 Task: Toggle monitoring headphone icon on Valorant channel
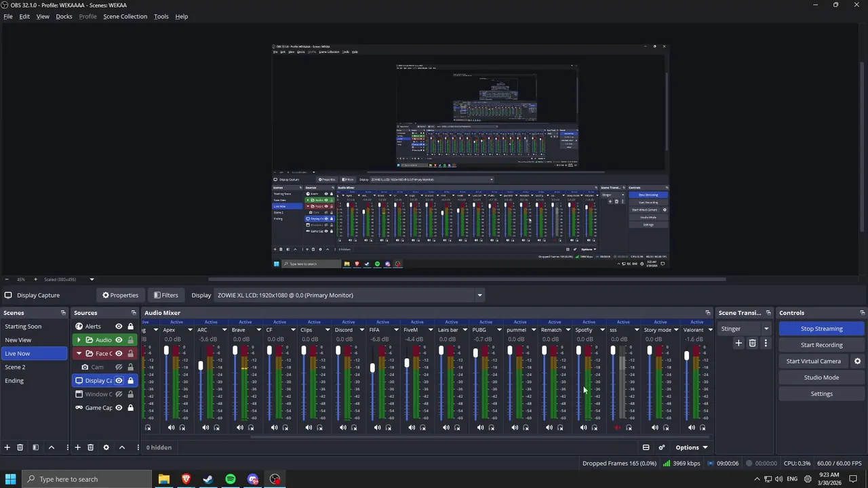click(703, 428)
